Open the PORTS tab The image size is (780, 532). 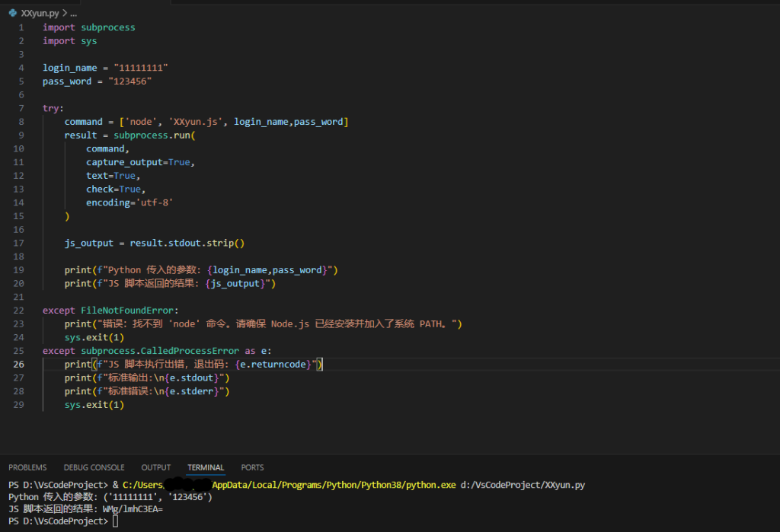252,467
